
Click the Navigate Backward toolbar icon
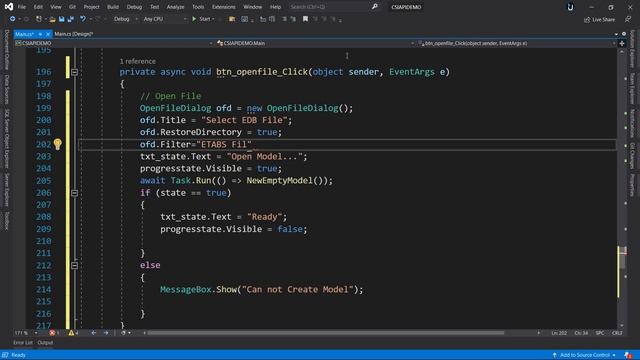[12, 19]
